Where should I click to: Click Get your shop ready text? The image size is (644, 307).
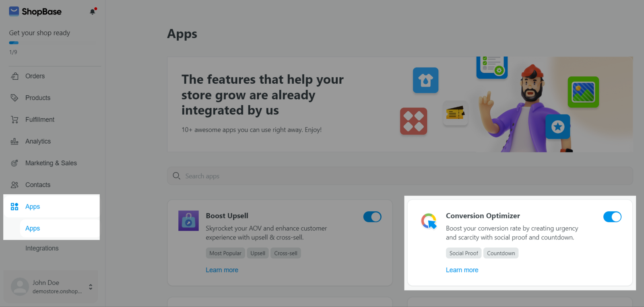(39, 33)
